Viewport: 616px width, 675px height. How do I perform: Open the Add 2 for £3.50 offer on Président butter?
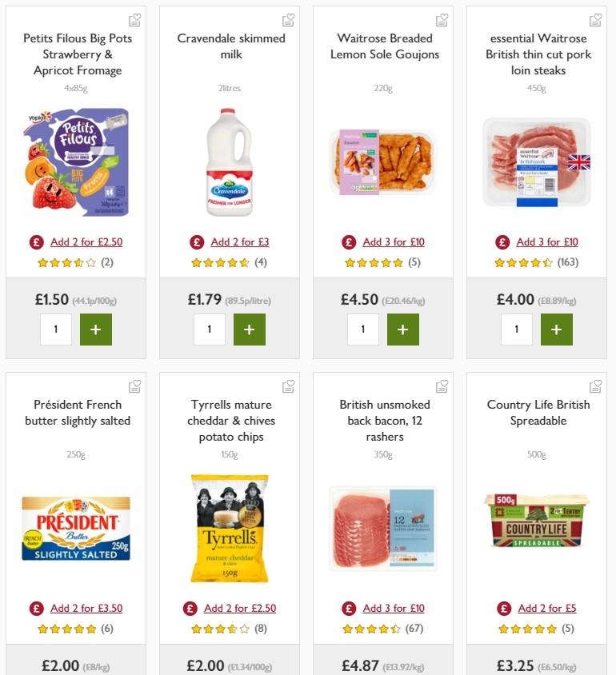(x=86, y=608)
